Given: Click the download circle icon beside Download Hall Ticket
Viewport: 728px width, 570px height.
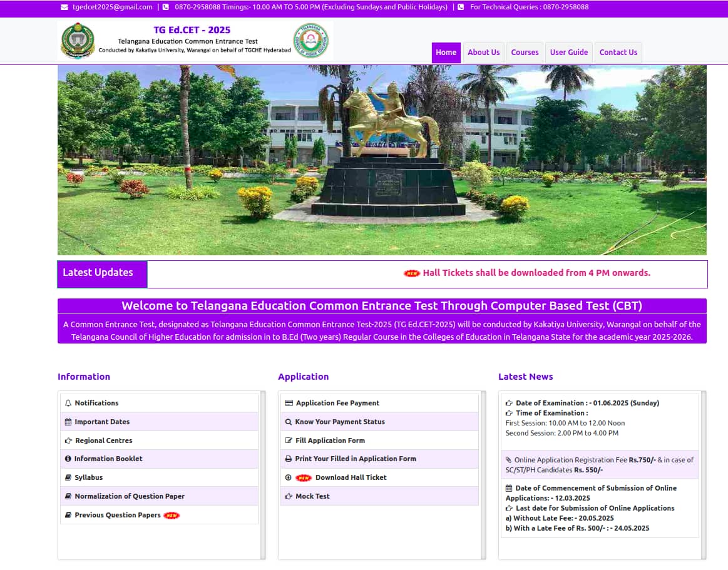Looking at the screenshot, I should [x=289, y=477].
